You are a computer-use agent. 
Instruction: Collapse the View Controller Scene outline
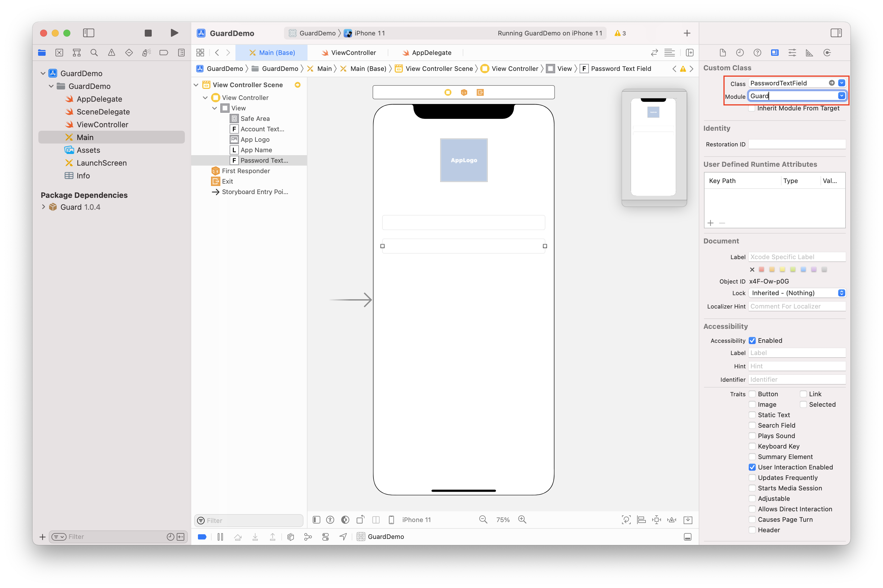(x=196, y=85)
